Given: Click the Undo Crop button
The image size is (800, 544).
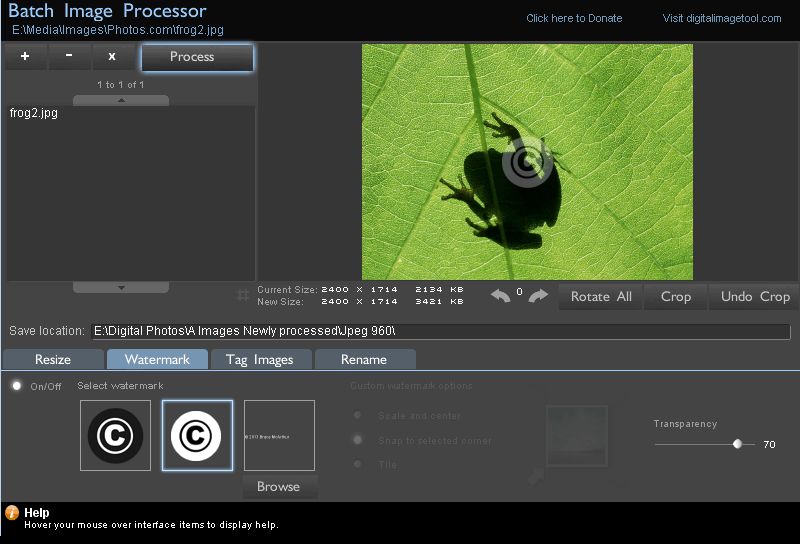Looking at the screenshot, I should 755,296.
